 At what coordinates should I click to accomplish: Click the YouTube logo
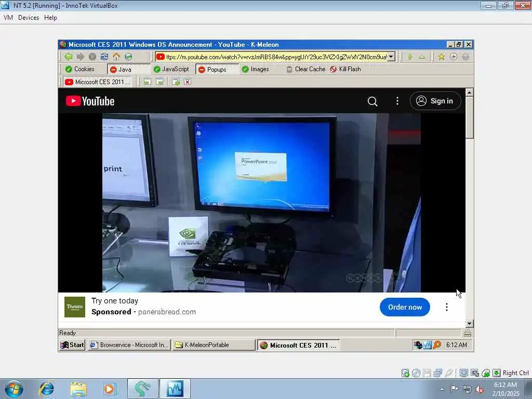90,101
